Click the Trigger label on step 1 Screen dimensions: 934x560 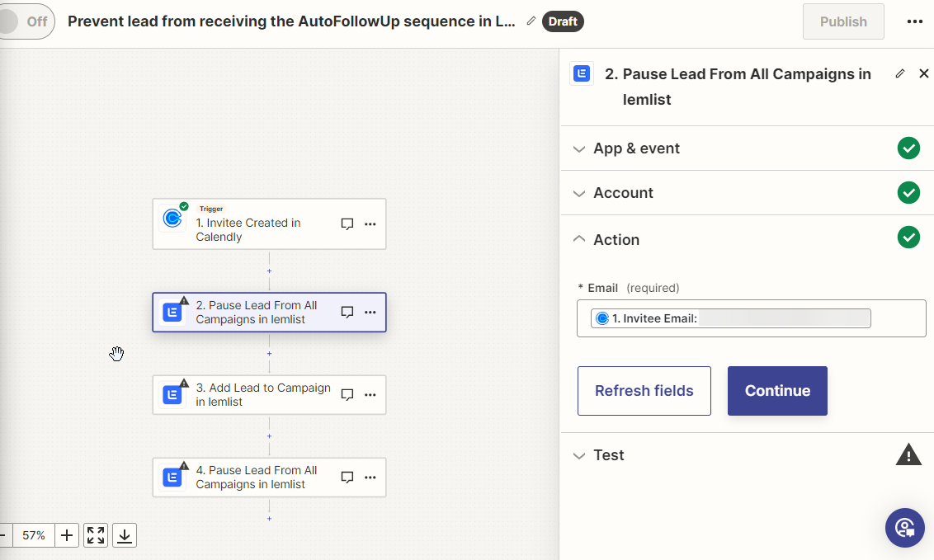tap(211, 209)
